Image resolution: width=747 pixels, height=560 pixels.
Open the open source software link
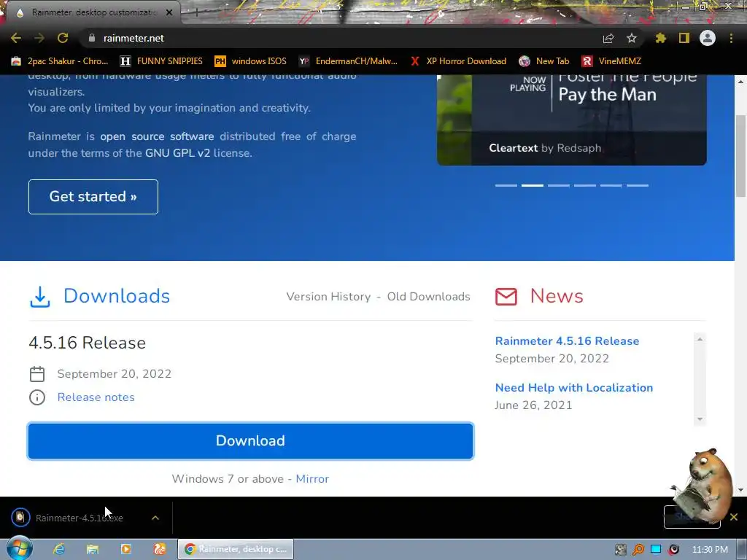157,136
